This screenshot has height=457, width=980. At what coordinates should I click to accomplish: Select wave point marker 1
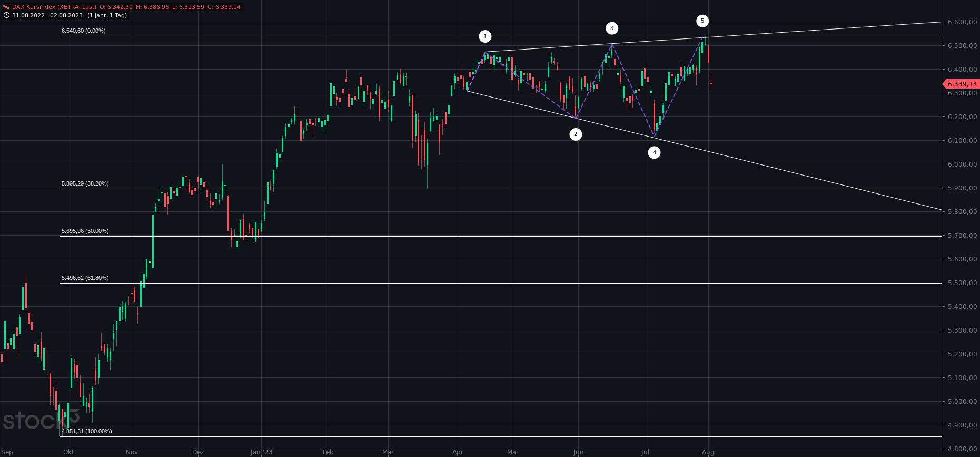[x=485, y=36]
